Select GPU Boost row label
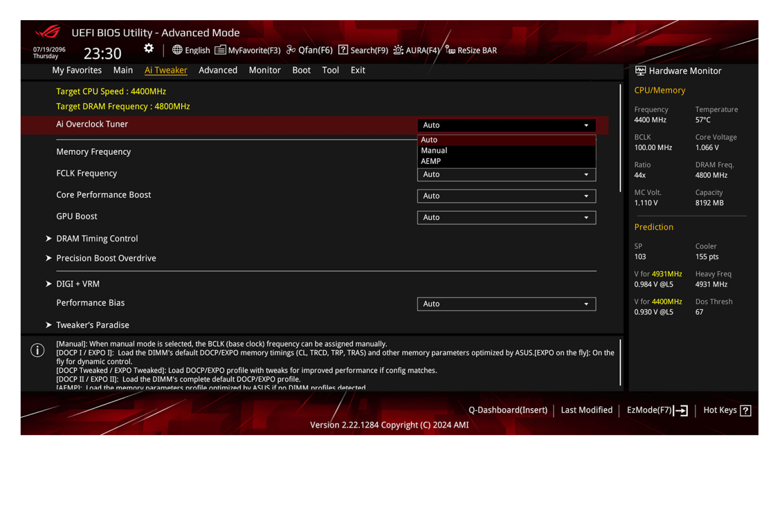This screenshot has width=773, height=532. click(x=77, y=216)
